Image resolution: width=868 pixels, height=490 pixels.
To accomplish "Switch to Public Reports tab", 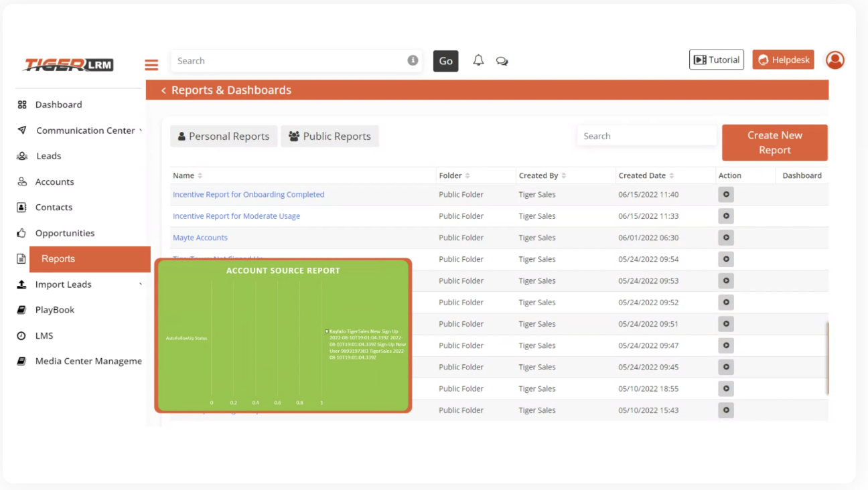I will [x=330, y=137].
